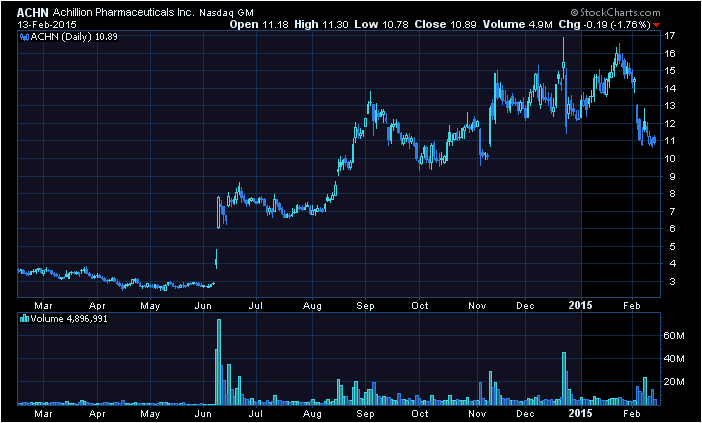Click the Close 10.89 value in header

tap(445, 25)
